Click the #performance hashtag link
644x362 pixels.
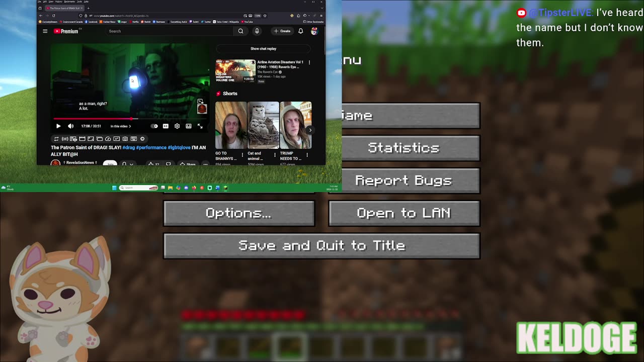tap(151, 148)
